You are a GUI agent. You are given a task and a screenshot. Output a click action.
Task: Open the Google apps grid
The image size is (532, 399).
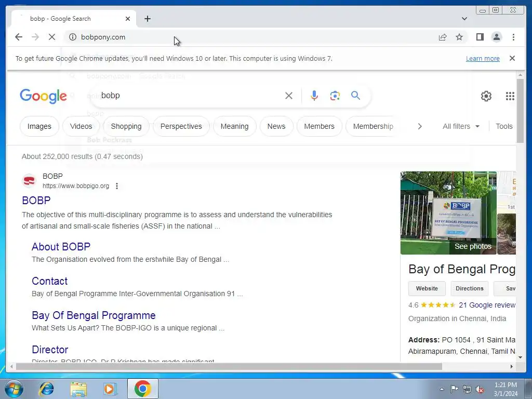(510, 96)
